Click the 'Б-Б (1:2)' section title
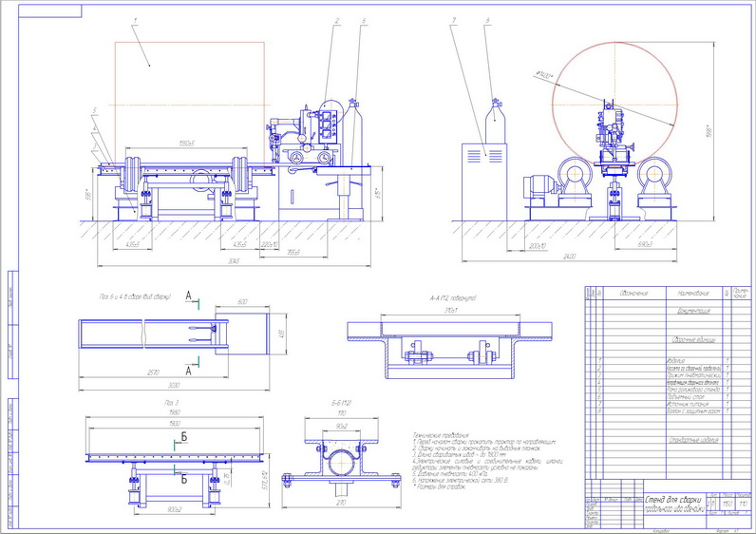Viewport: 756px width, 534px height. tap(341, 402)
